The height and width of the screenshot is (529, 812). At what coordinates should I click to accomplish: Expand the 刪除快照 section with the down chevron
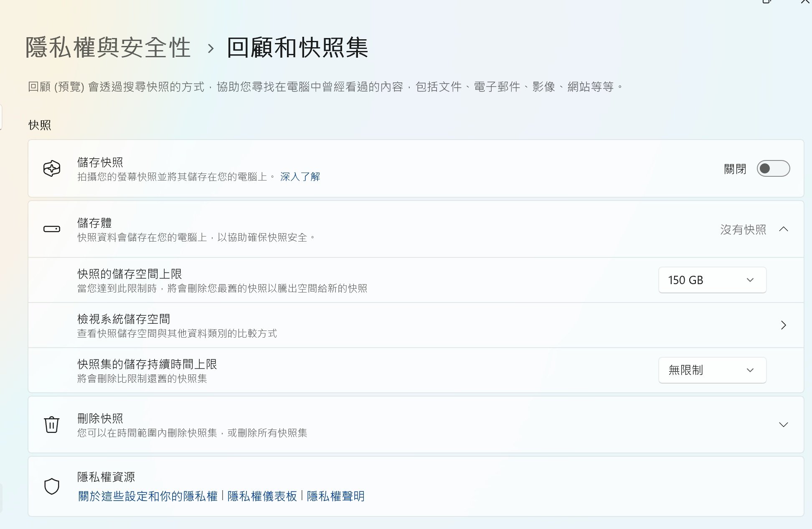click(784, 425)
